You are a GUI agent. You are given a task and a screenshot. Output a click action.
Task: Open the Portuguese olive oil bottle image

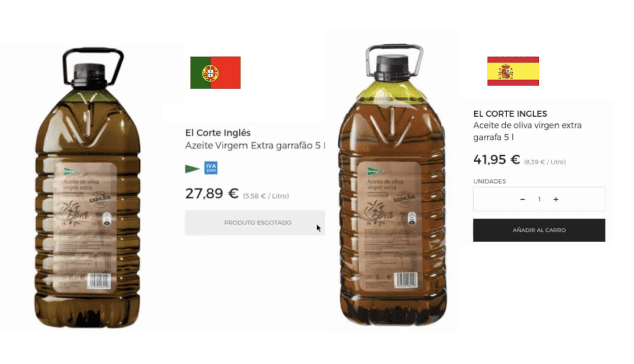pos(88,188)
